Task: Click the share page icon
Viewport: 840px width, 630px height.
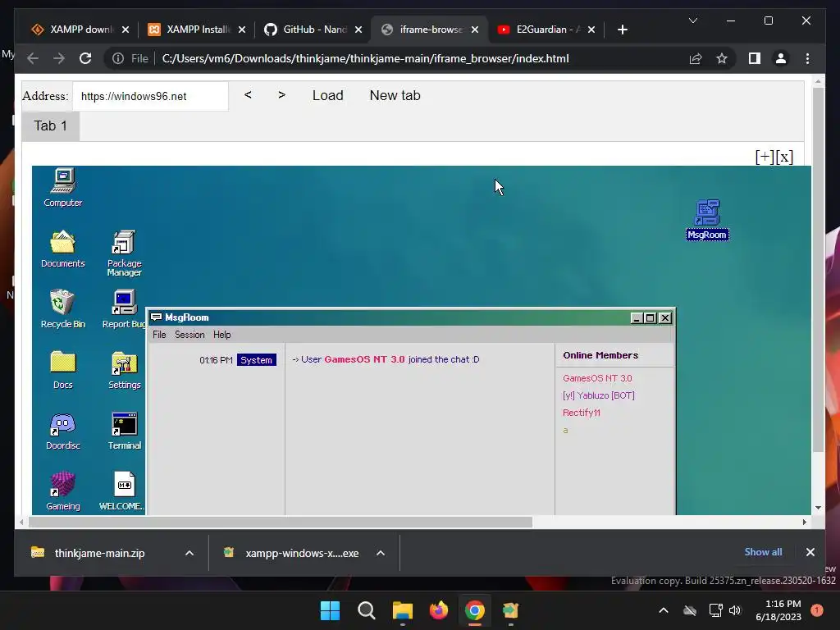Action: click(696, 58)
